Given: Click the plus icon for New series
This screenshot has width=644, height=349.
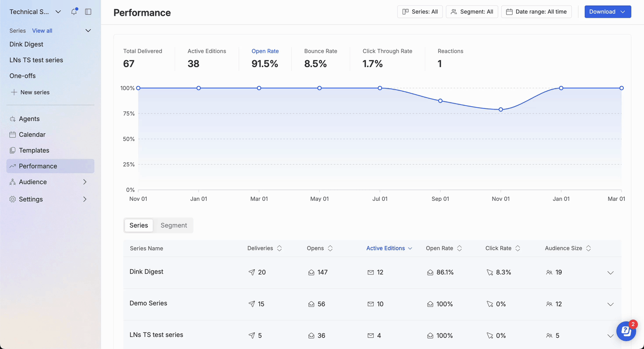Looking at the screenshot, I should tap(14, 92).
